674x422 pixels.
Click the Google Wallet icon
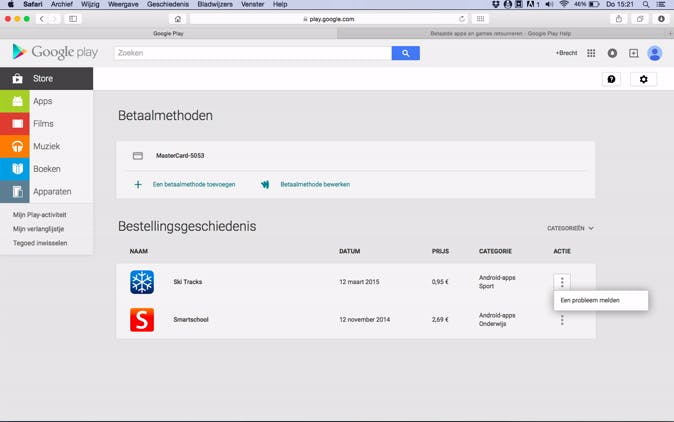tap(265, 184)
